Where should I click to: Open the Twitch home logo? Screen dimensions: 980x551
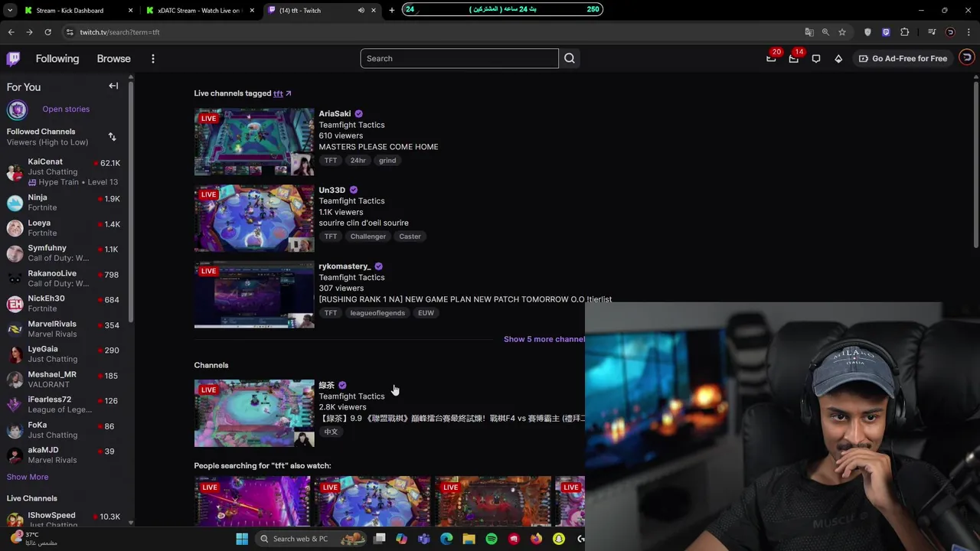13,59
